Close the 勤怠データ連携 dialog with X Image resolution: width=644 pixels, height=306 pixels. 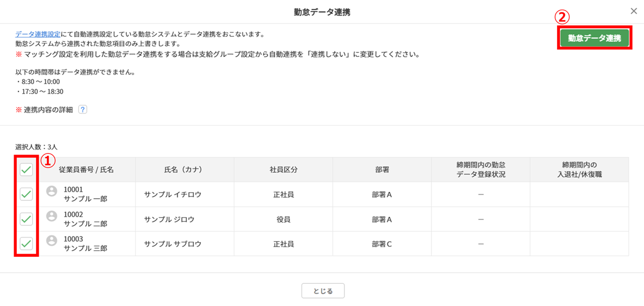633,11
